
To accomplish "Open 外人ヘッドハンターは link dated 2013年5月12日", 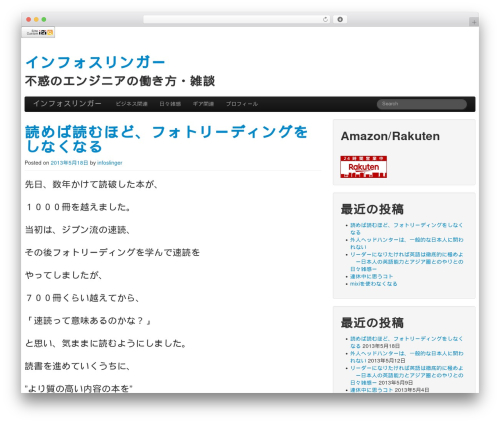I will [406, 356].
